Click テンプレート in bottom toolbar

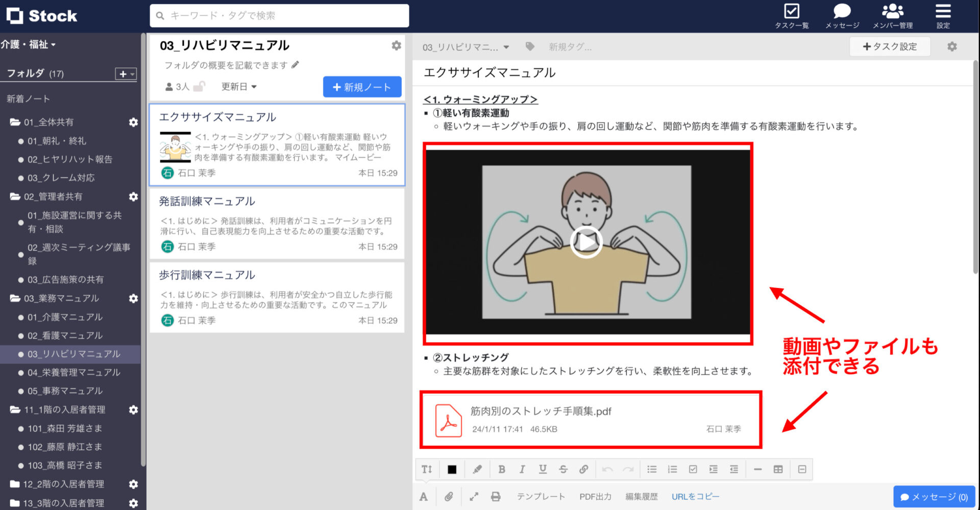[541, 496]
